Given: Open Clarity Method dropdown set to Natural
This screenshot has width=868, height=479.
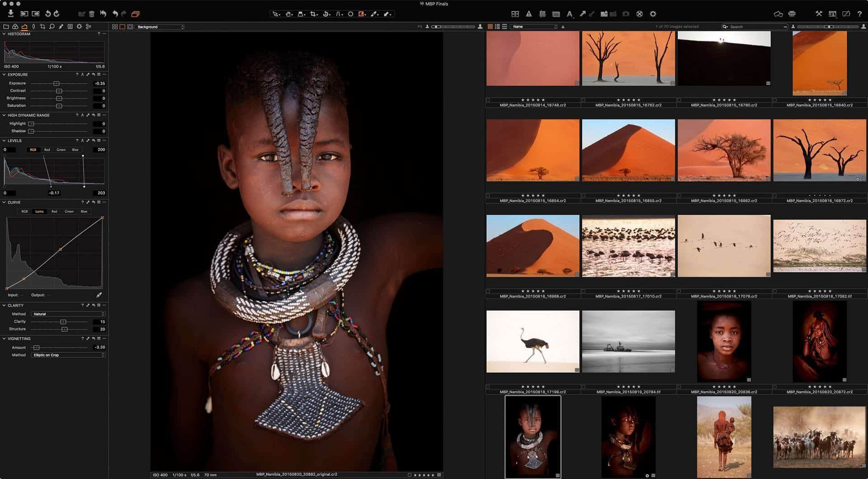Looking at the screenshot, I should [68, 314].
